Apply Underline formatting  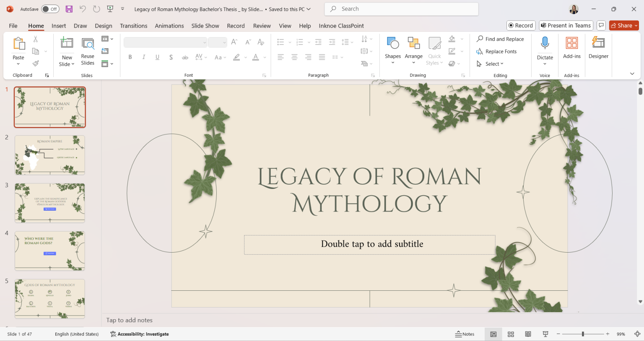click(x=157, y=57)
